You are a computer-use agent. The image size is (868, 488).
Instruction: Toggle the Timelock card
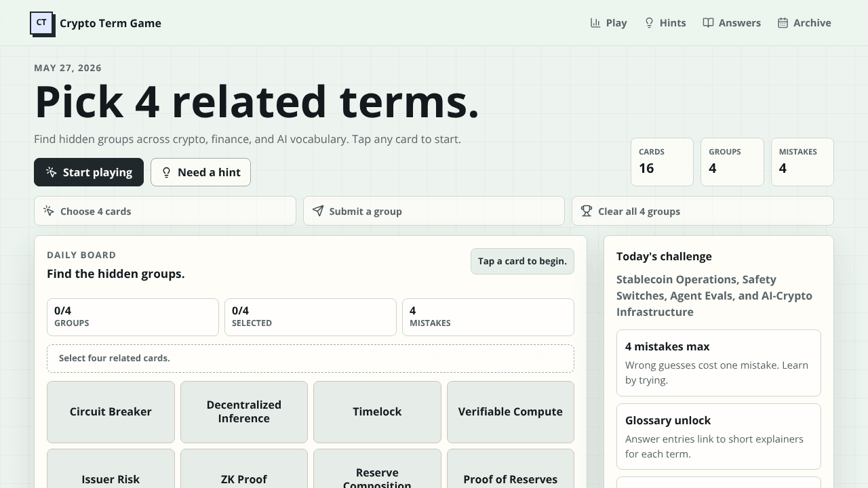click(377, 412)
